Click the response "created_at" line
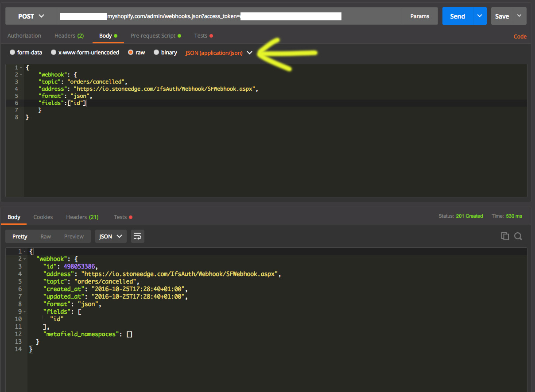 (x=116, y=289)
